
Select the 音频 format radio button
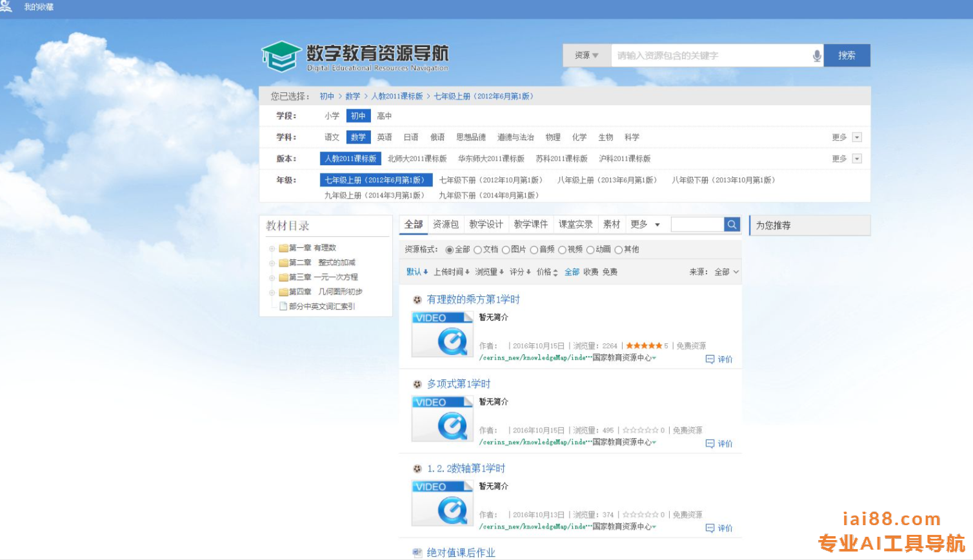coord(534,250)
